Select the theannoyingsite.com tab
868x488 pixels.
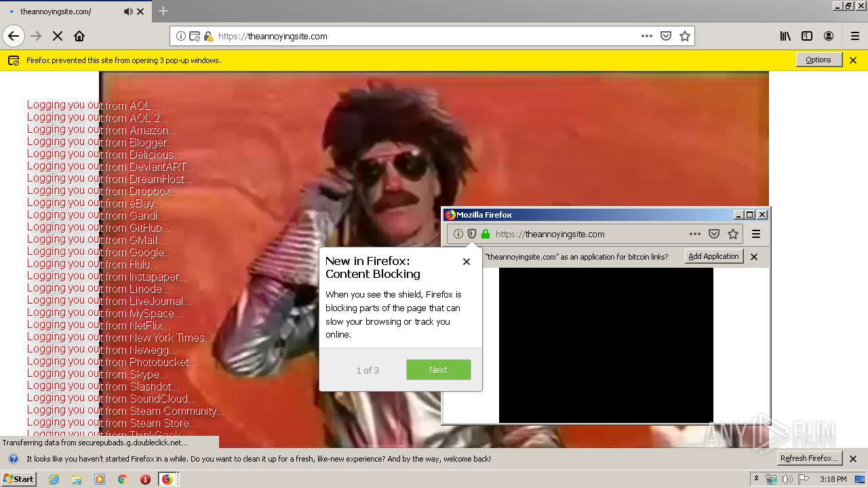click(75, 12)
